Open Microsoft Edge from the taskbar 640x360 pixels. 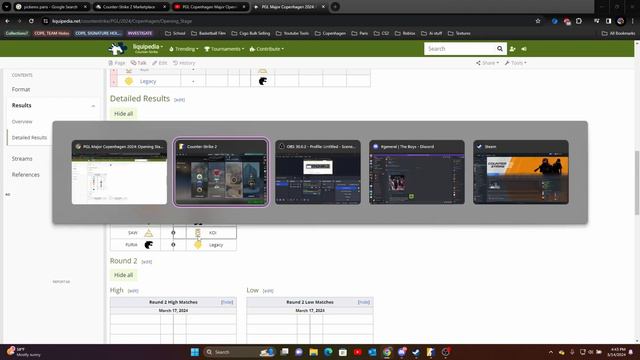pos(328,352)
